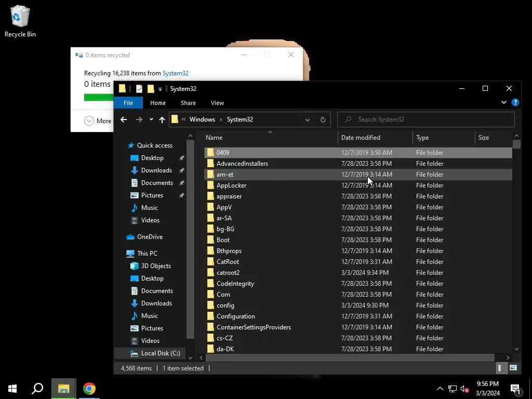Show previous path locations double chevron
Screen dimensions: 532x399
tap(183, 119)
